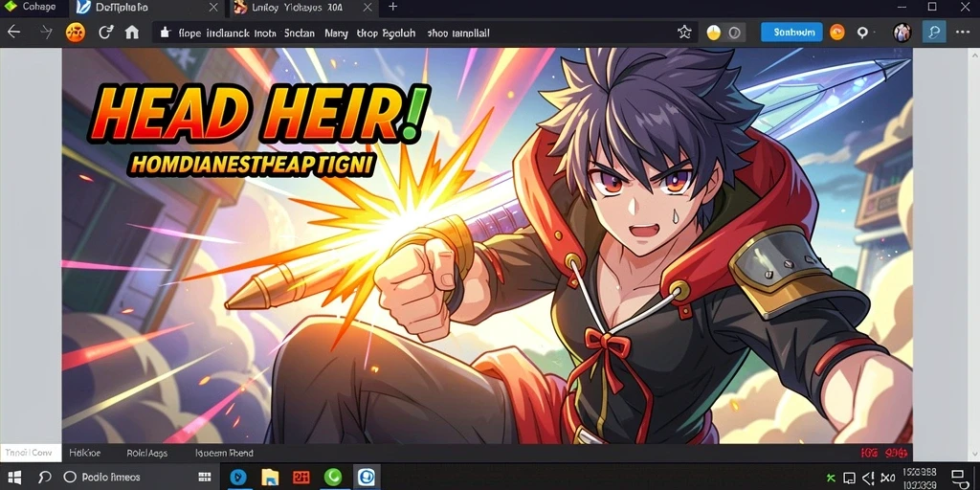
Task: Click the HEAD HEIR! title banner
Action: [259, 115]
